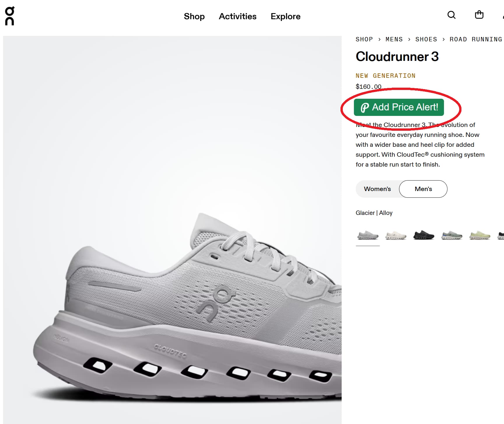Image resolution: width=504 pixels, height=424 pixels.
Task: Open the search icon
Action: (x=451, y=15)
